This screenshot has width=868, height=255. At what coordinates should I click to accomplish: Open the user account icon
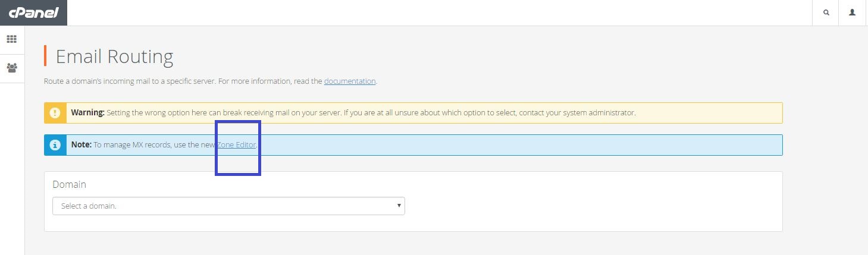tap(852, 12)
